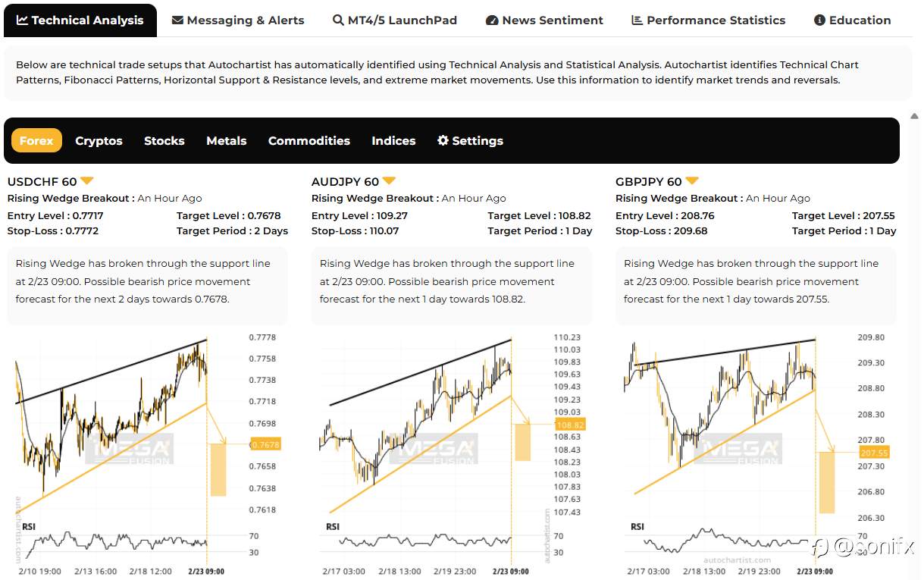924x580 pixels.
Task: Select the Performance Statistics bar-chart icon
Action: 635,20
